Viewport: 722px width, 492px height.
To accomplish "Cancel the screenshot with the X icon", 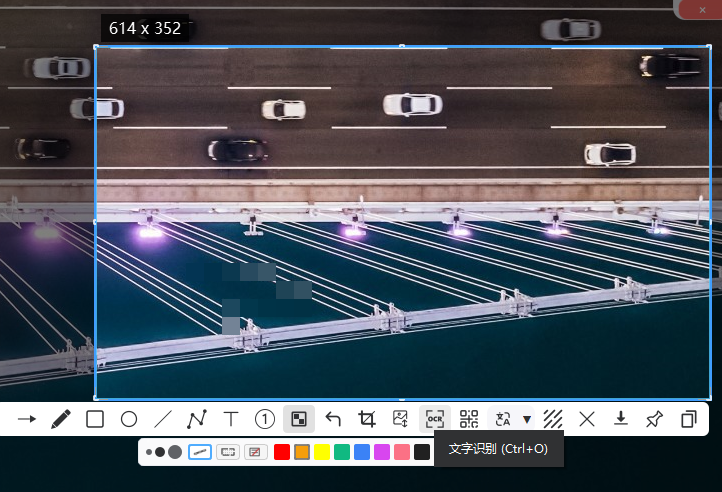I will pyautogui.click(x=587, y=419).
